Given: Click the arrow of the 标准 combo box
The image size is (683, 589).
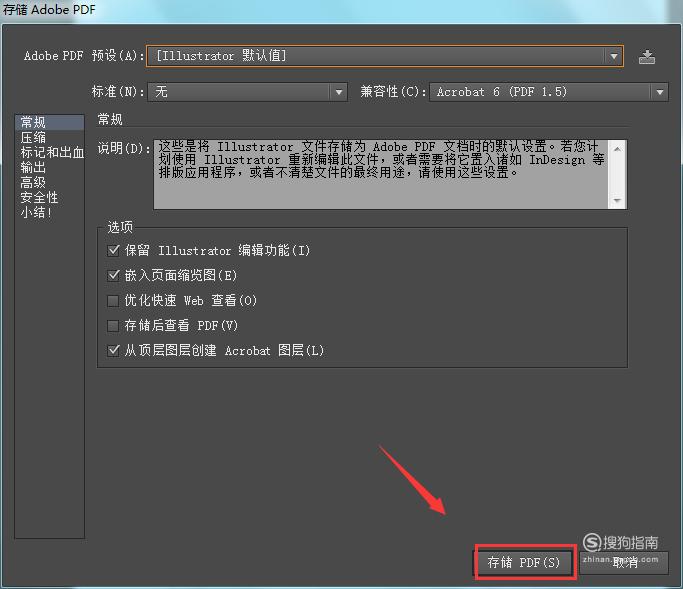Looking at the screenshot, I should click(338, 92).
